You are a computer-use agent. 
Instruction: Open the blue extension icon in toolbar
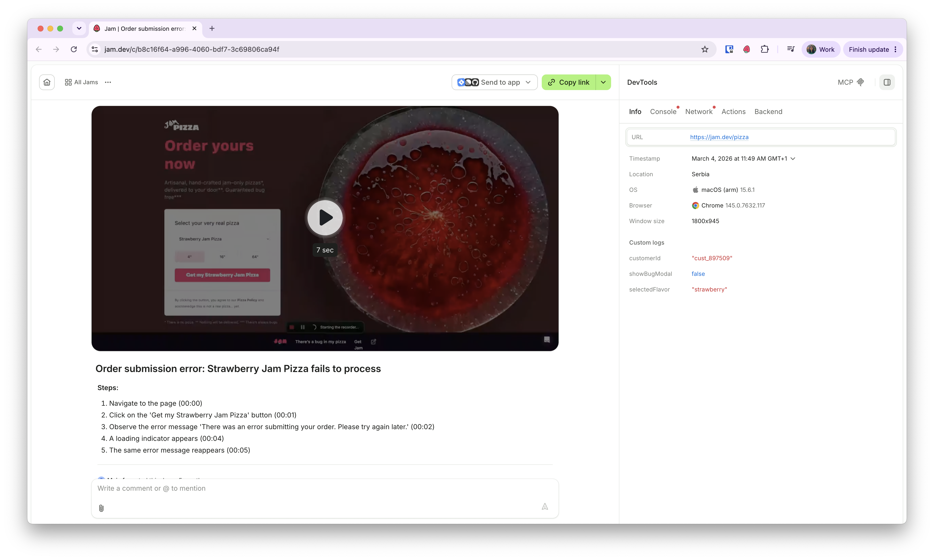pyautogui.click(x=729, y=50)
